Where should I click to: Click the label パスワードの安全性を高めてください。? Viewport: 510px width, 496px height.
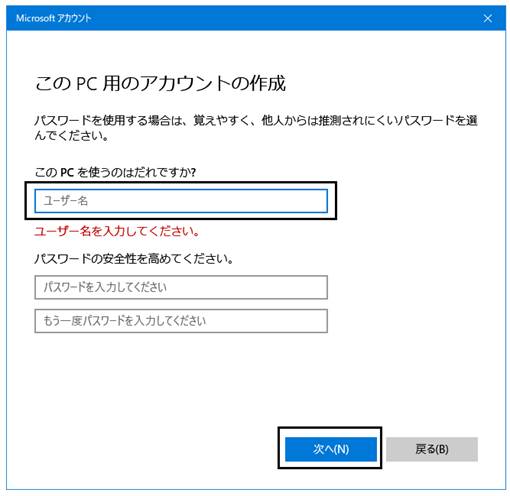[x=134, y=259]
